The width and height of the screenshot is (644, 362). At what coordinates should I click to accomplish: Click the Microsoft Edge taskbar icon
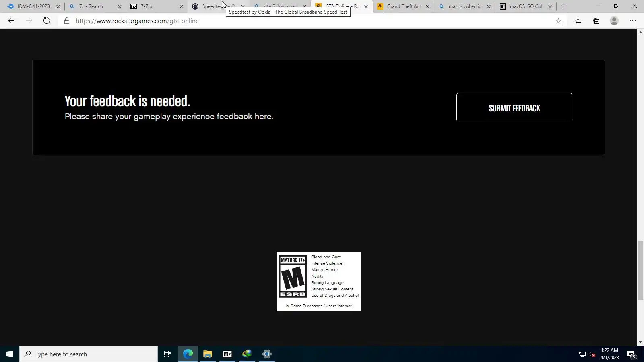(188, 354)
